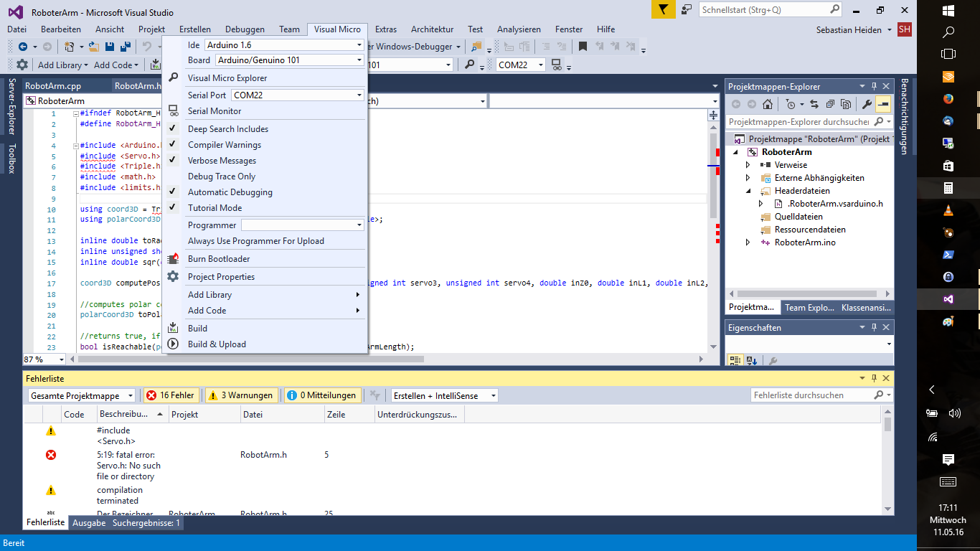Click the Solution Explorer home icon
Viewport: 980px width, 551px height.
[767, 104]
